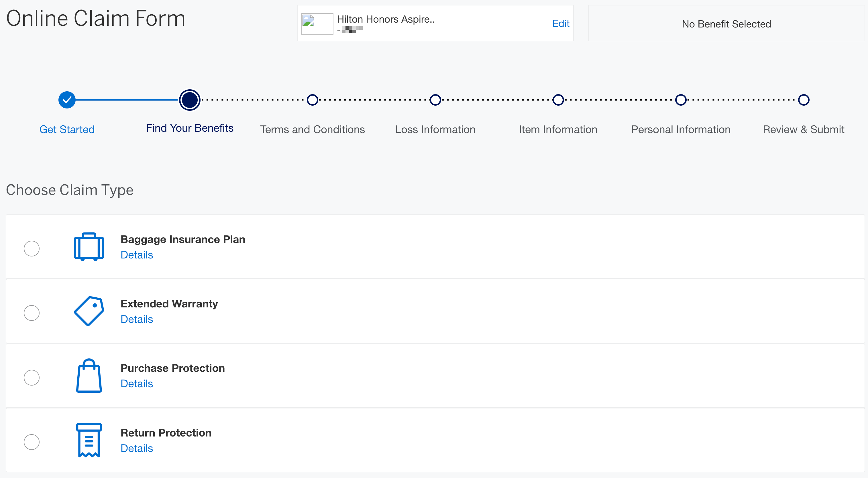Image resolution: width=868 pixels, height=478 pixels.
Task: Go back to the Get Started step
Action: click(67, 130)
